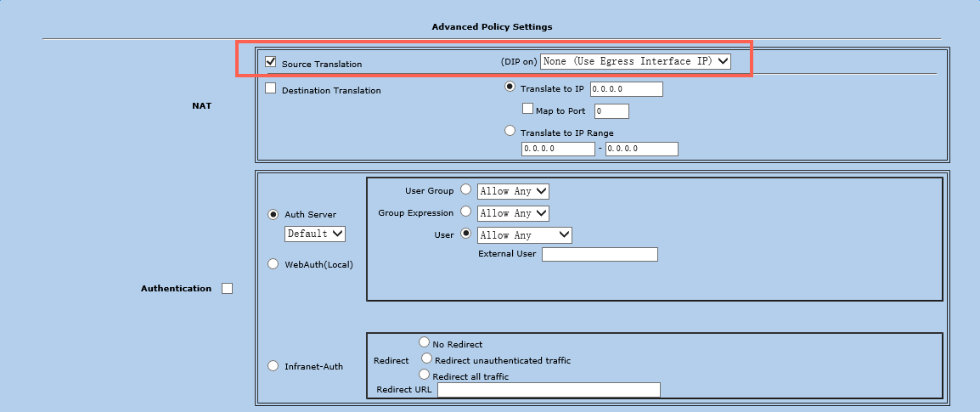Select the WebAuth(Local) radio option

tap(273, 264)
